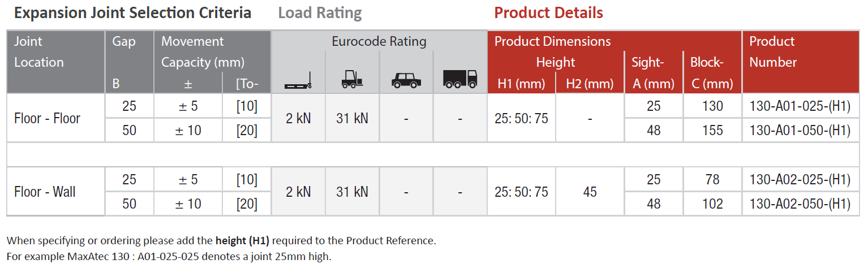
Task: Click the car load rating icon
Action: [406, 82]
